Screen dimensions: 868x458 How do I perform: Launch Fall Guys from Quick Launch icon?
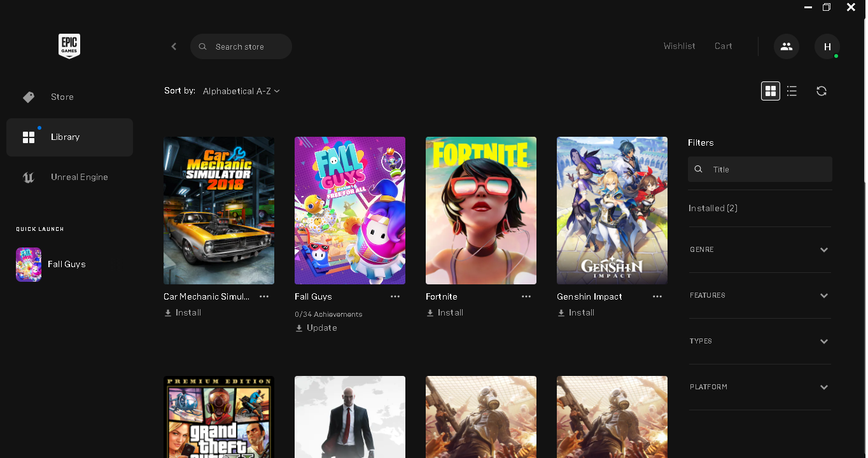[x=29, y=264]
